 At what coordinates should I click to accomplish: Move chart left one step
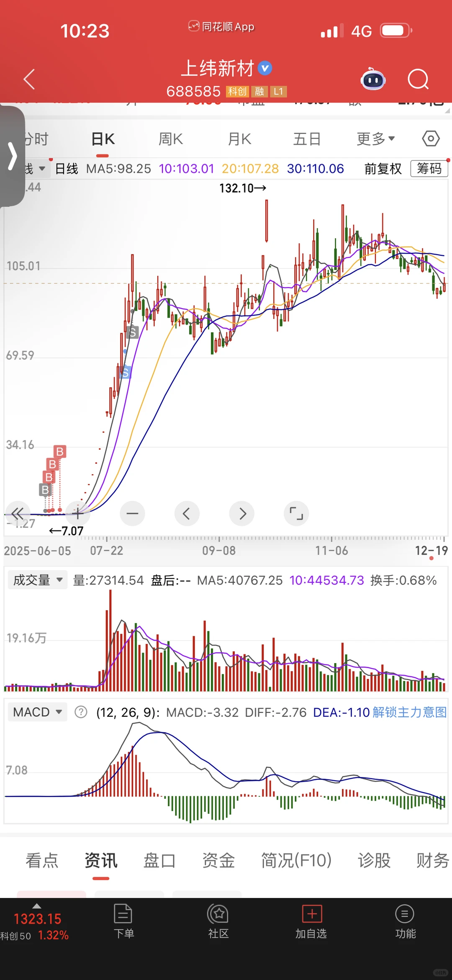click(x=187, y=513)
